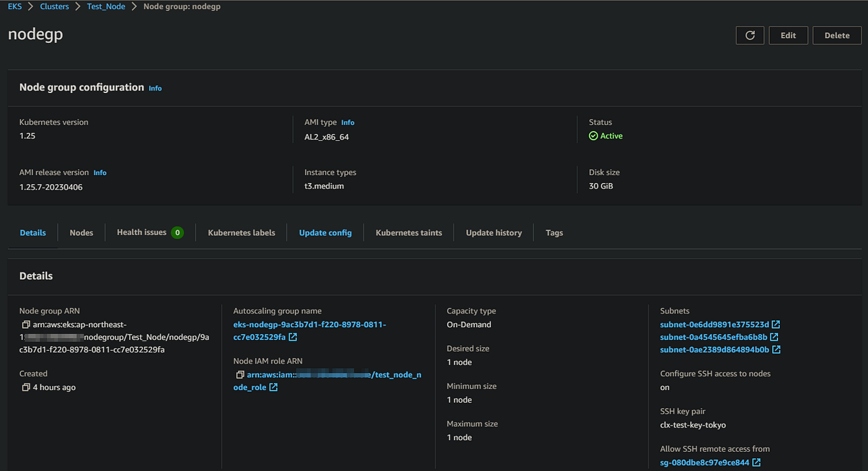The image size is (868, 471).
Task: Click AMI type value AL2_x86_64
Action: [x=327, y=137]
